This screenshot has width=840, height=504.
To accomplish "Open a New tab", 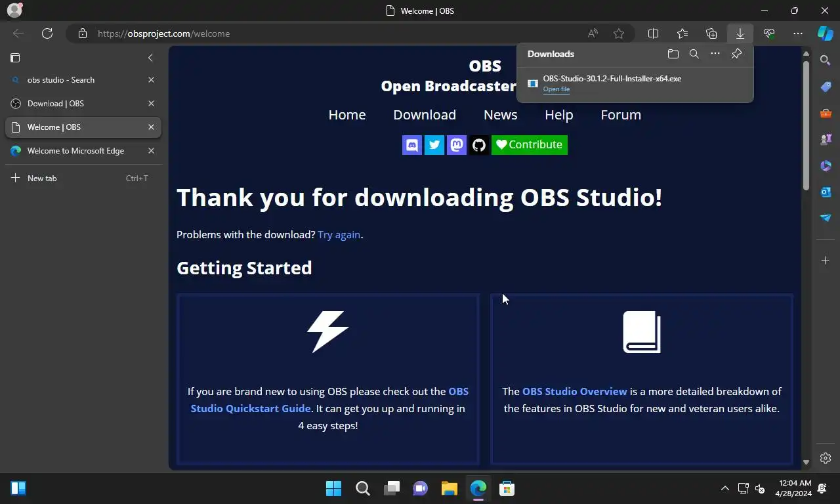I will [83, 178].
